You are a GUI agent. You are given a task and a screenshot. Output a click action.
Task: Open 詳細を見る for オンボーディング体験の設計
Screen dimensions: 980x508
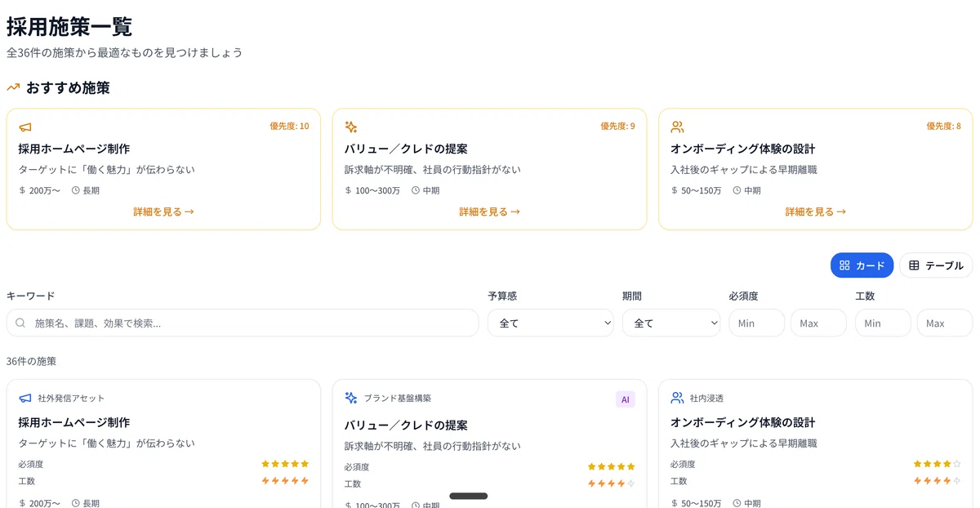click(815, 212)
